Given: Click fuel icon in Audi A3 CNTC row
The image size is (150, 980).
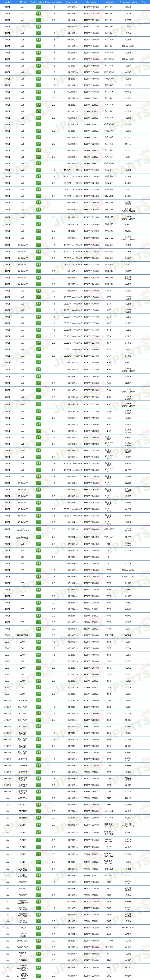Looking at the screenshot, I should tap(38, 144).
